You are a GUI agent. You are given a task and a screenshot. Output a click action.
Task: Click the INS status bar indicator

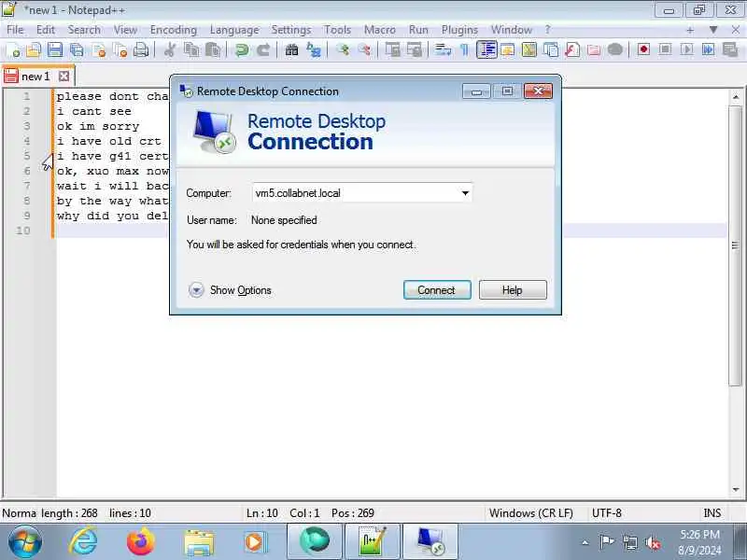click(x=712, y=513)
